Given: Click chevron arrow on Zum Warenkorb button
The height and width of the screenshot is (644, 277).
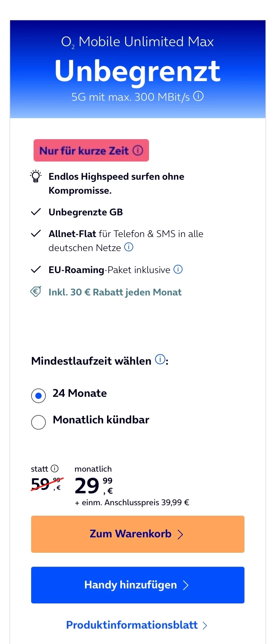Looking at the screenshot, I should (180, 534).
